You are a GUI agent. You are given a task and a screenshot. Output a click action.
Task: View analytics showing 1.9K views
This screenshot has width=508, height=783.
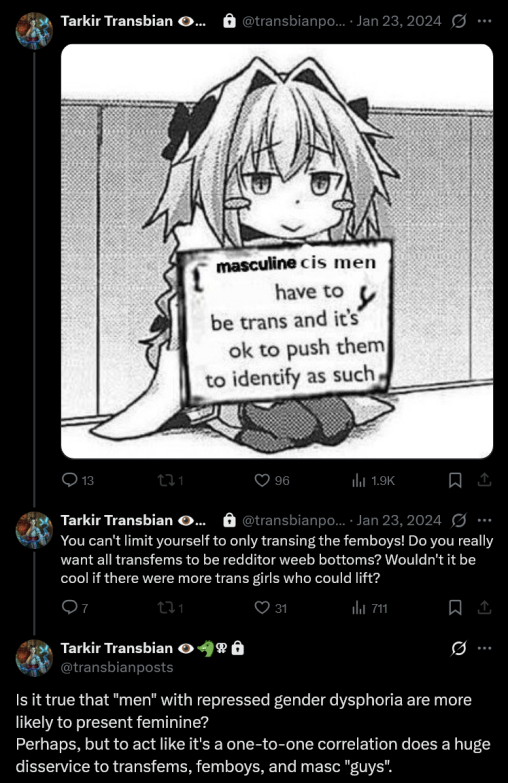373,480
